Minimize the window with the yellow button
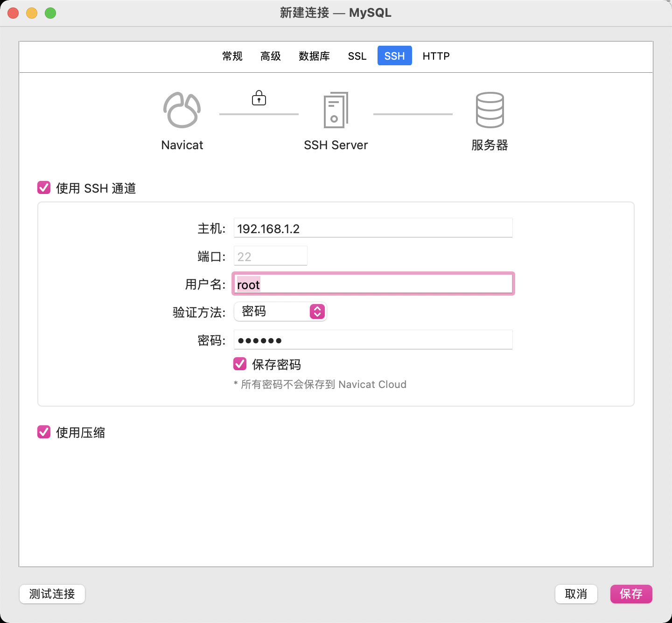Screen dimensions: 672x623 click(32, 13)
